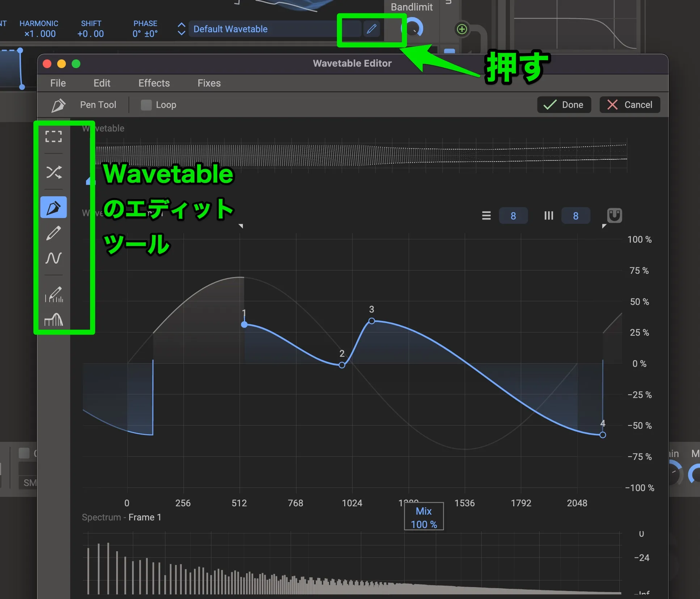Toggle the magnet snap icon

pyautogui.click(x=614, y=215)
